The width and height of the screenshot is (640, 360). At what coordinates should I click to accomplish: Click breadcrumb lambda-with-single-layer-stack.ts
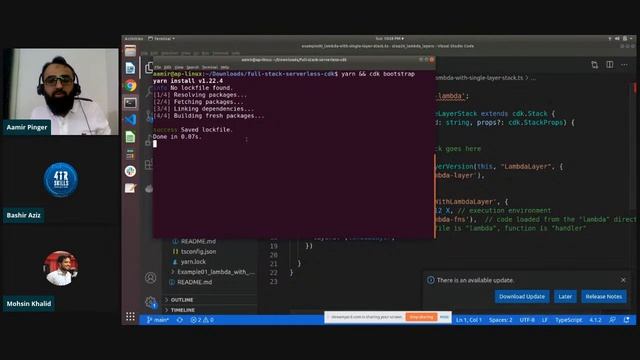480,77
